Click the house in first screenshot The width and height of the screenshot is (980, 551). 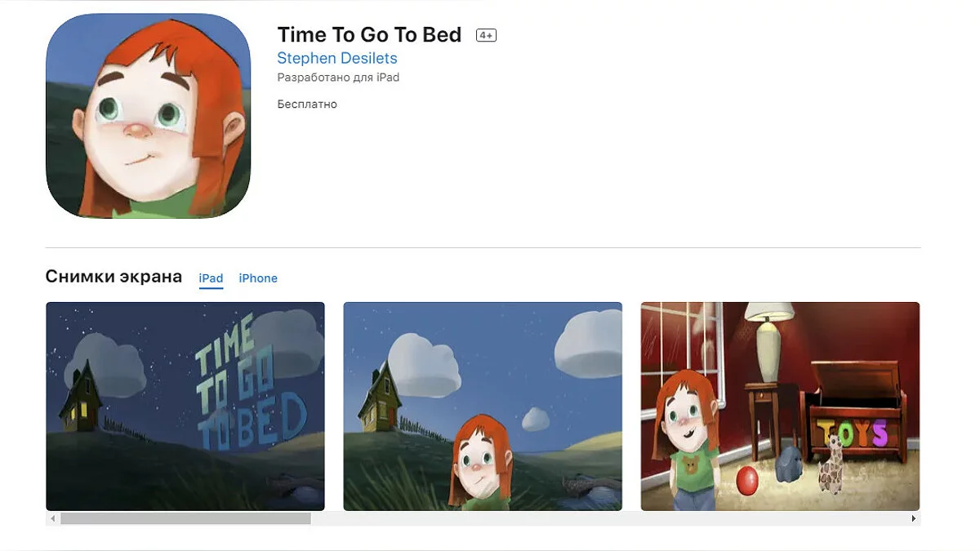tap(80, 398)
